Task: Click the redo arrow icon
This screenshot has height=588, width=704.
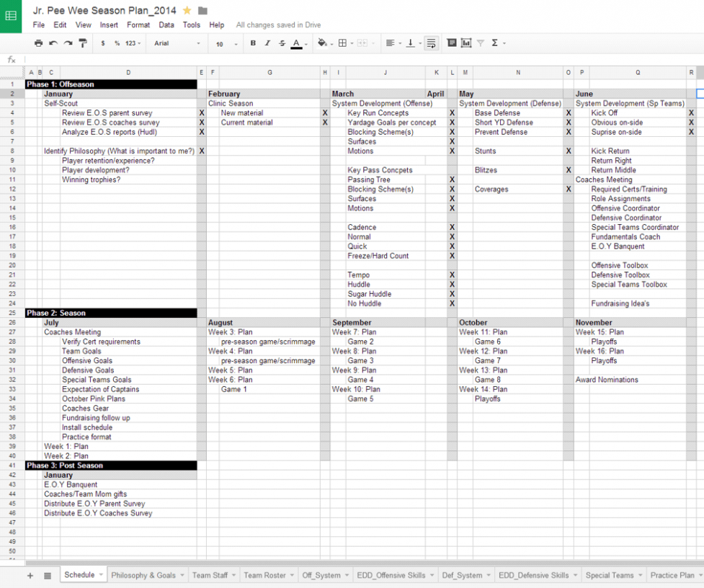Action: [x=68, y=43]
